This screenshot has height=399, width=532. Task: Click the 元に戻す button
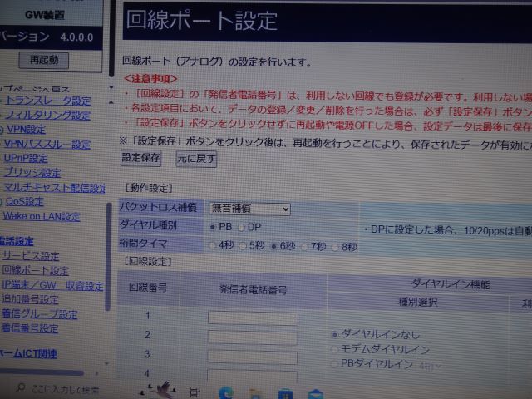[196, 159]
